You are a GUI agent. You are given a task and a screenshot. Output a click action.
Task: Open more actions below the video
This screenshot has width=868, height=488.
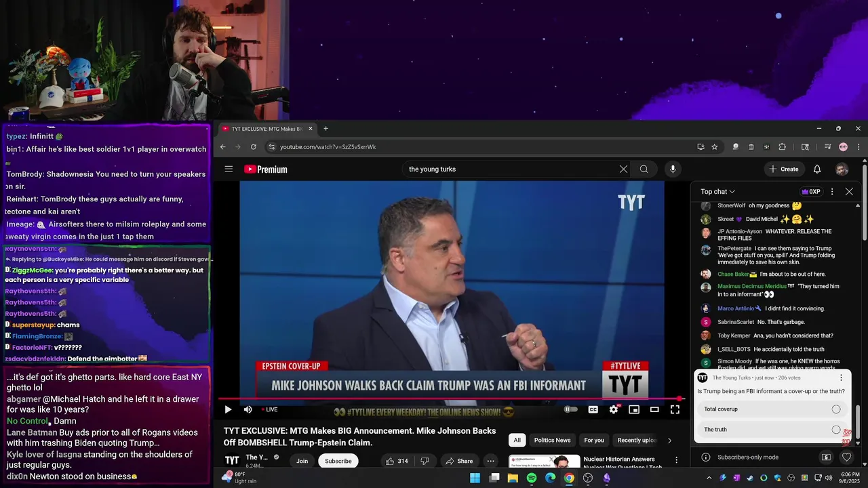point(490,461)
